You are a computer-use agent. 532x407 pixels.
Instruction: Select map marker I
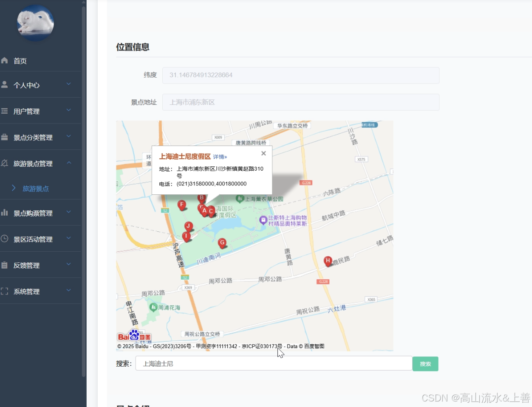tap(186, 236)
